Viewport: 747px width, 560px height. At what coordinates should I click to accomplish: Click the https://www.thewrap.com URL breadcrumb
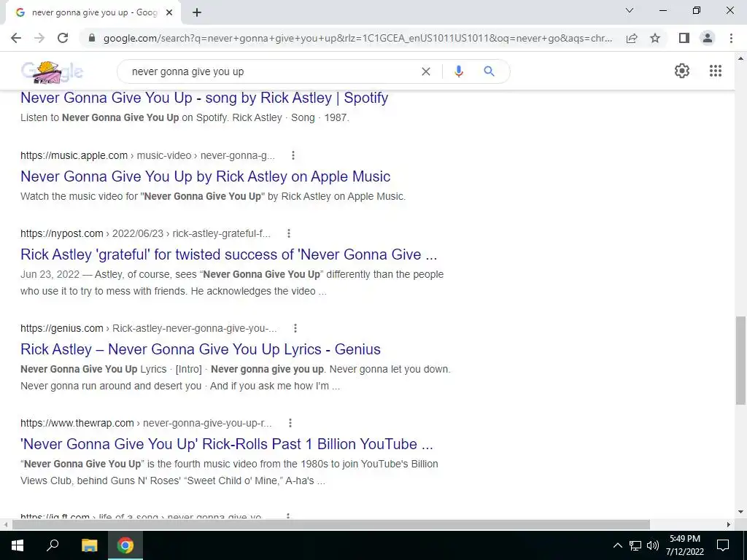146,423
